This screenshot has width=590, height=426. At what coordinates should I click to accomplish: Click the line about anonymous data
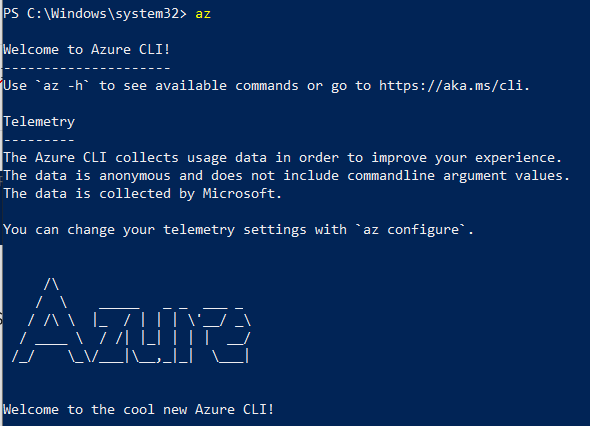[x=286, y=176]
